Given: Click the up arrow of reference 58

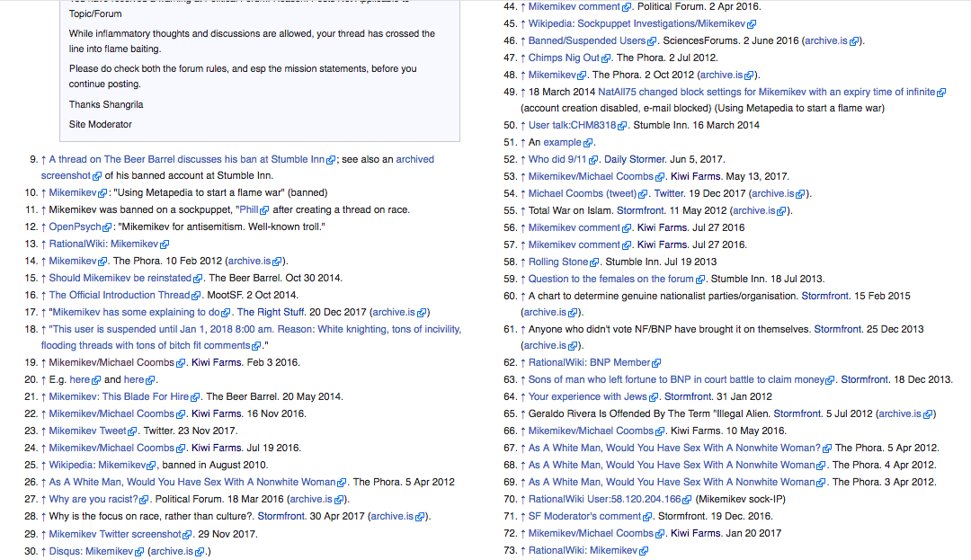Looking at the screenshot, I should [x=523, y=262].
